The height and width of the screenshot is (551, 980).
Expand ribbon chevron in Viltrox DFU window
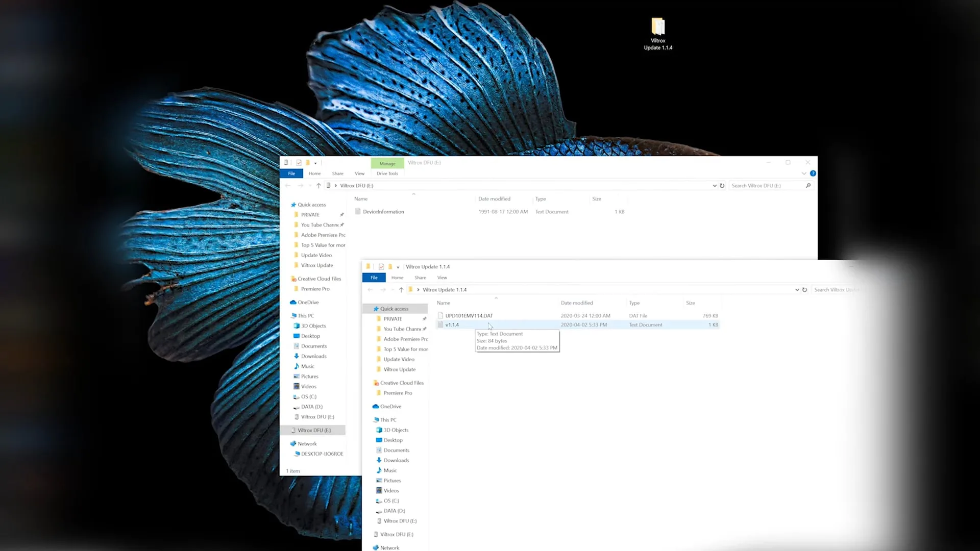tap(804, 173)
